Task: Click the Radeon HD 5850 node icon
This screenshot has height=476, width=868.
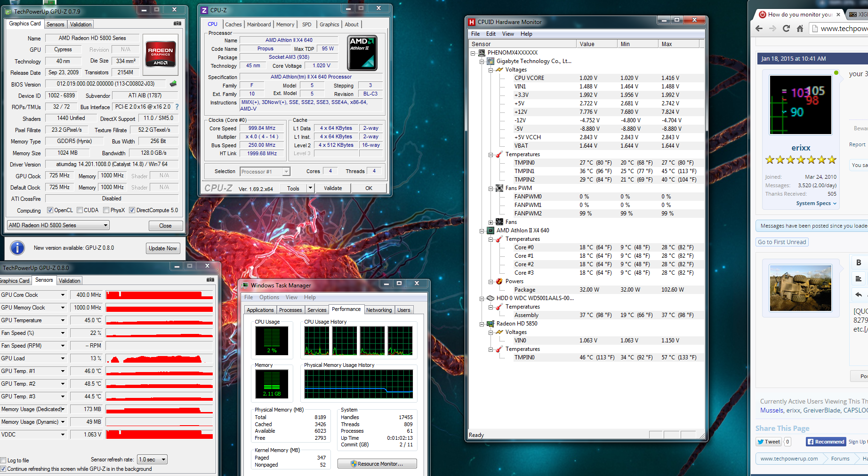Action: click(x=490, y=324)
